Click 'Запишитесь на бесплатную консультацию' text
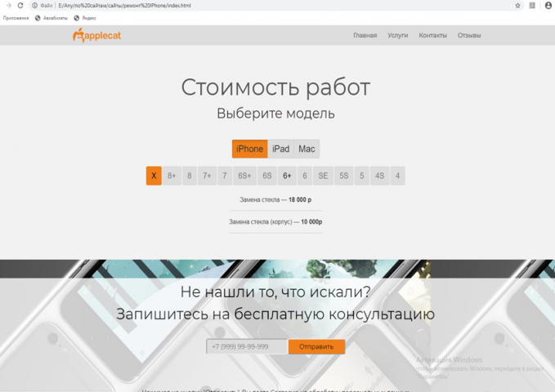 275,314
